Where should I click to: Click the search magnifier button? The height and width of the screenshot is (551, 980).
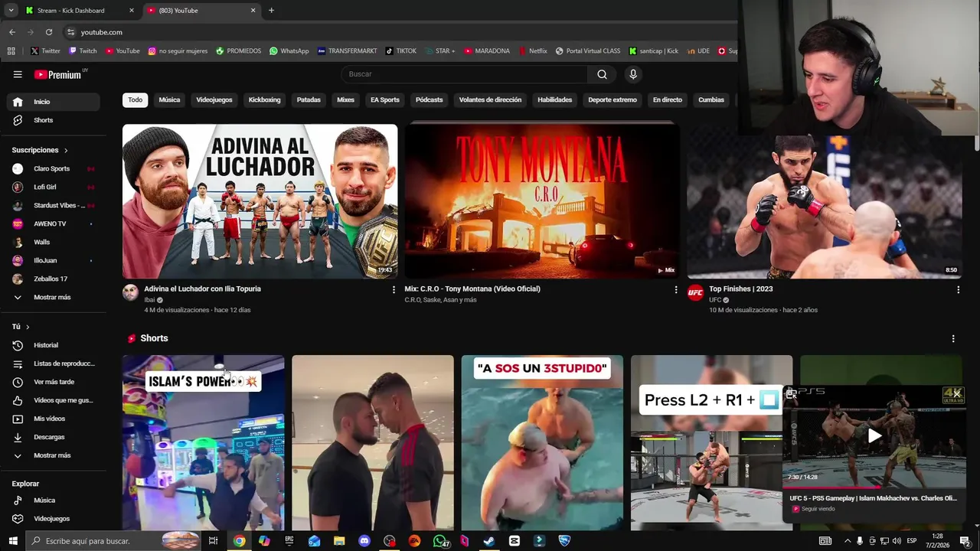pyautogui.click(x=602, y=74)
